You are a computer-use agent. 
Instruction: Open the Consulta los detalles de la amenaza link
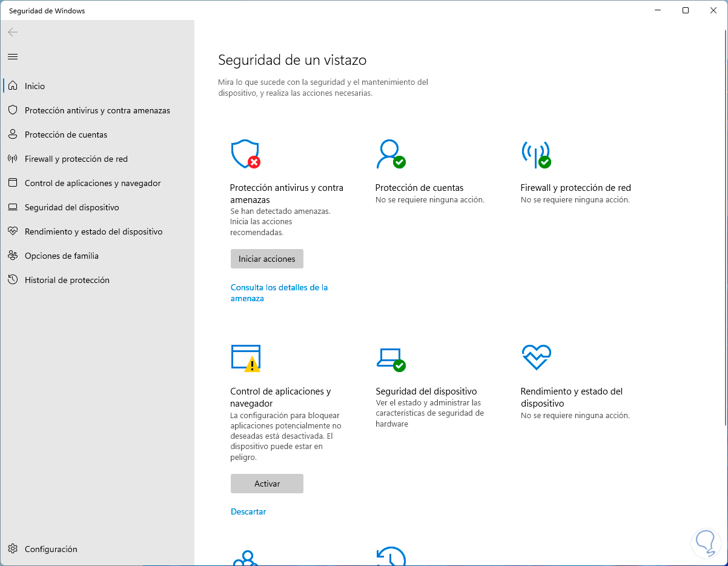[279, 293]
